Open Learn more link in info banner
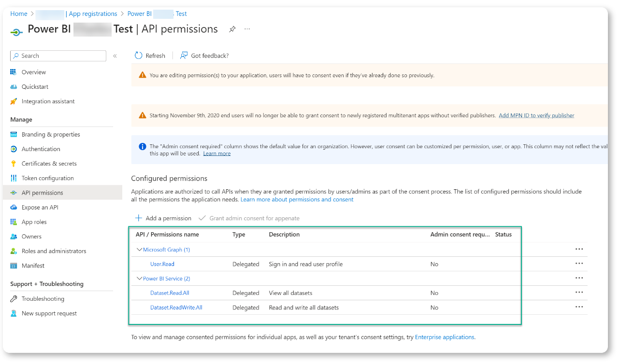Image resolution: width=620 pixels, height=364 pixels. click(x=217, y=154)
